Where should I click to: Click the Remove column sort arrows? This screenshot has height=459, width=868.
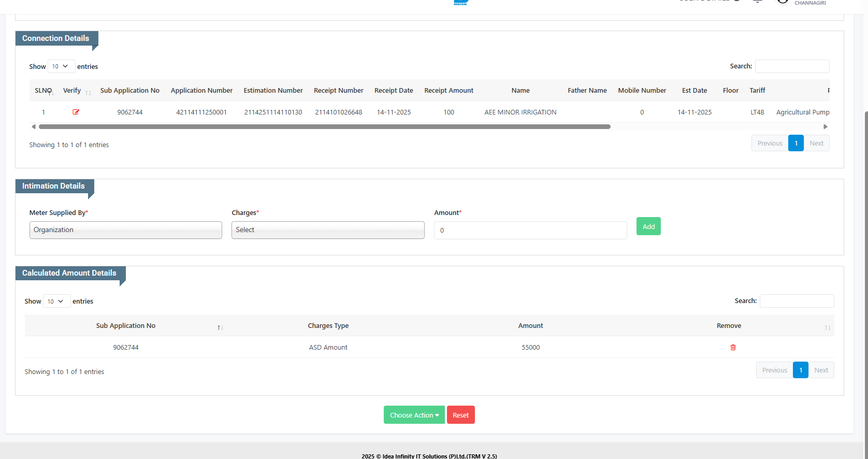(827, 327)
